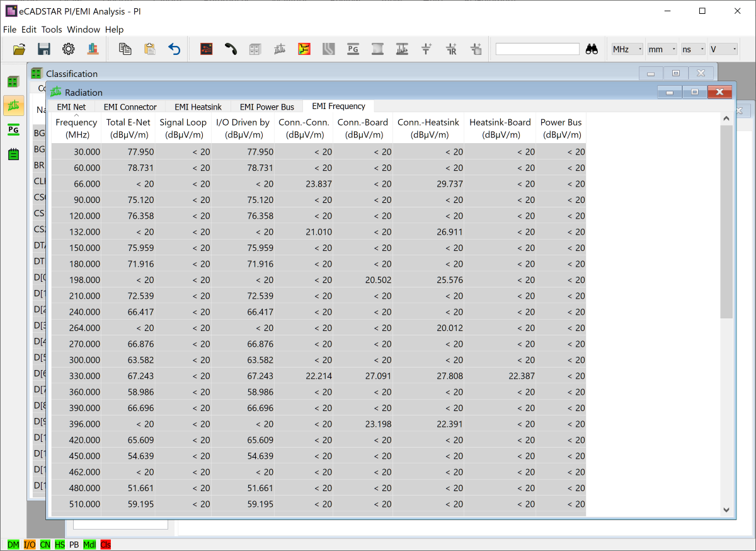Click the black telephone handset icon

tap(231, 49)
